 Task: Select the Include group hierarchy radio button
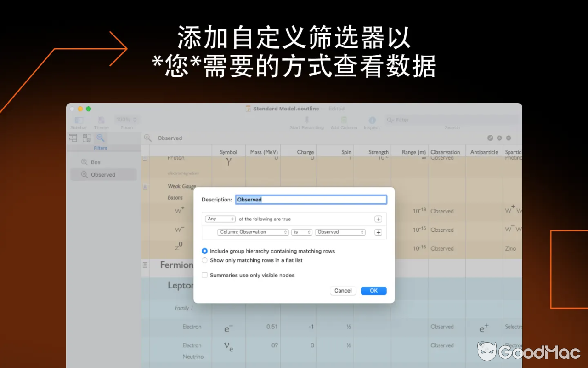(x=204, y=251)
